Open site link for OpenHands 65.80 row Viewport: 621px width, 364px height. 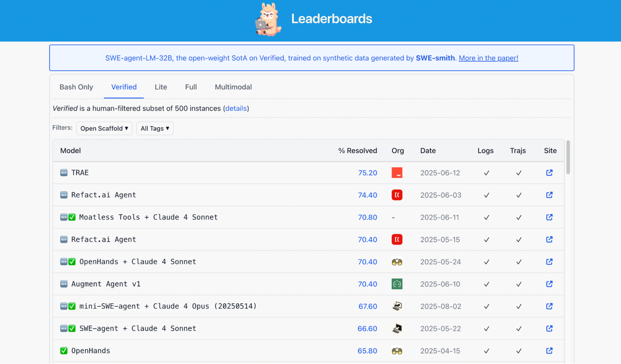549,351
